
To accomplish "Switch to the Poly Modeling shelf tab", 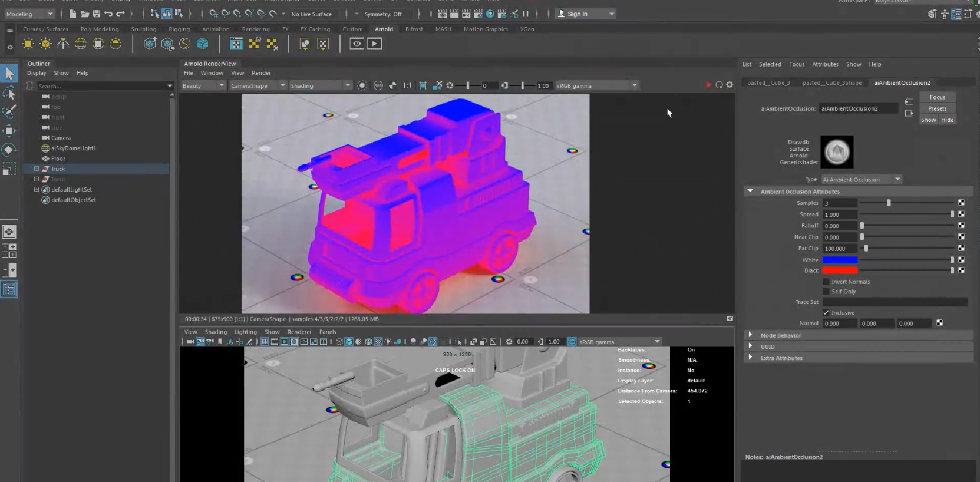I will tap(100, 29).
